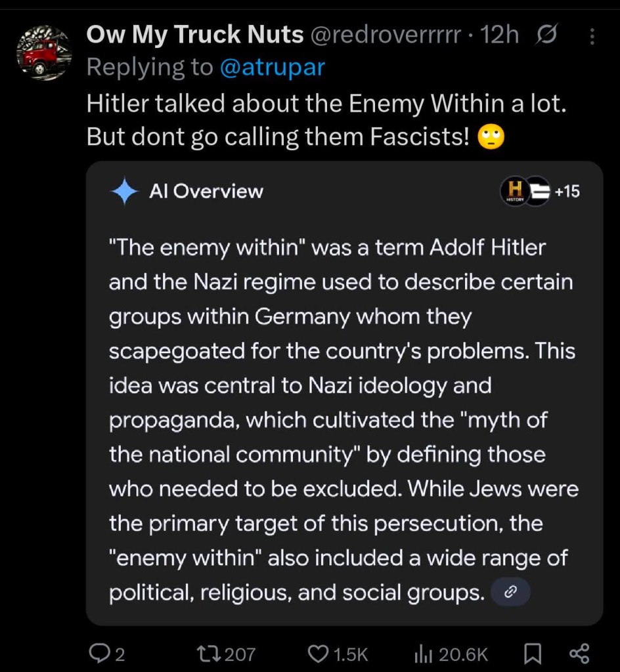Screen dimensions: 620x672
Task: Like the tweet with the heart icon
Action: pos(319,653)
